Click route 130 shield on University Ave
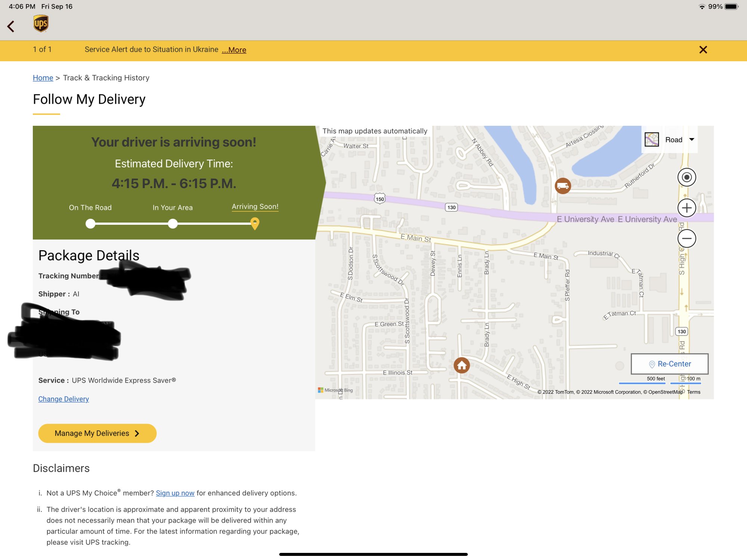 click(x=452, y=207)
